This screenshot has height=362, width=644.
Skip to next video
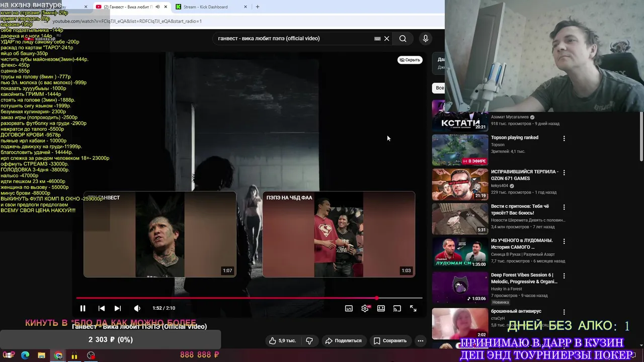[117, 308]
